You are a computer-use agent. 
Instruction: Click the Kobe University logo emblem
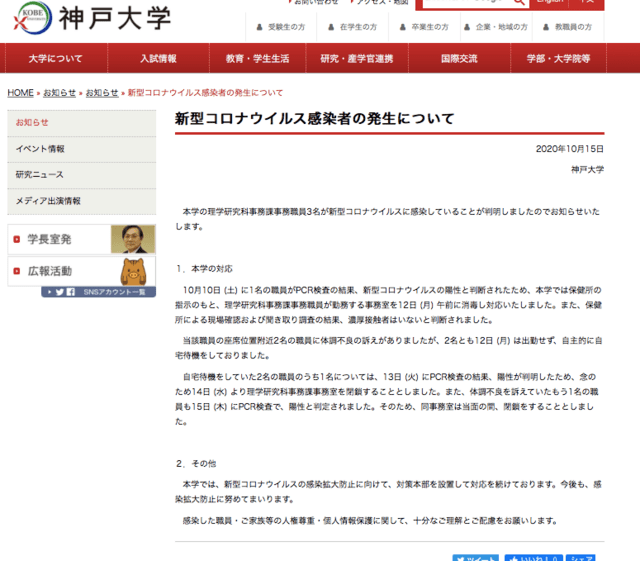33,18
